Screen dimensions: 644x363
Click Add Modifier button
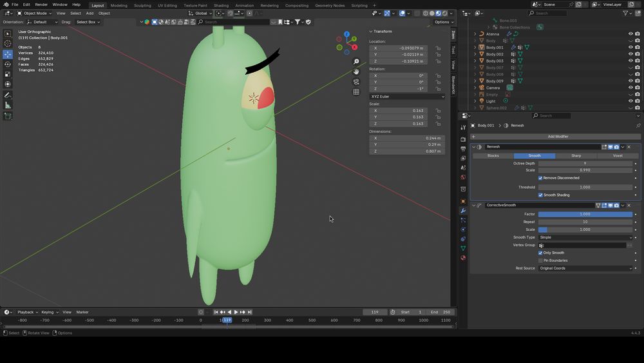pos(555,137)
